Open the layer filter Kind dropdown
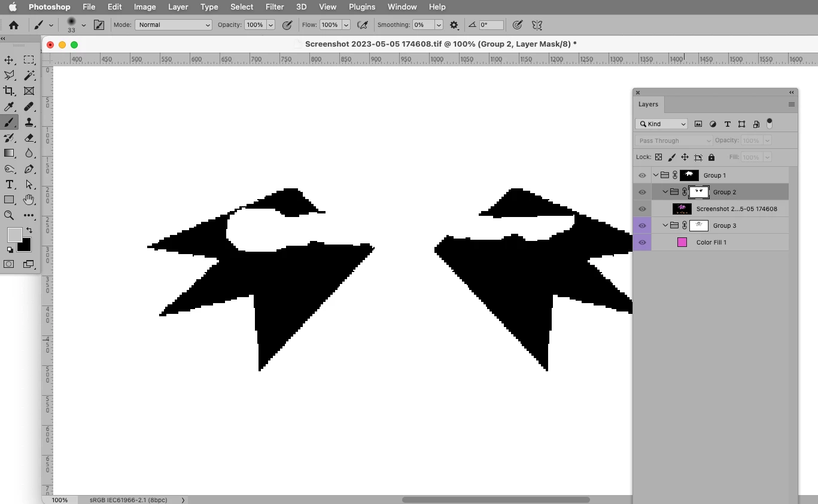 tap(662, 124)
